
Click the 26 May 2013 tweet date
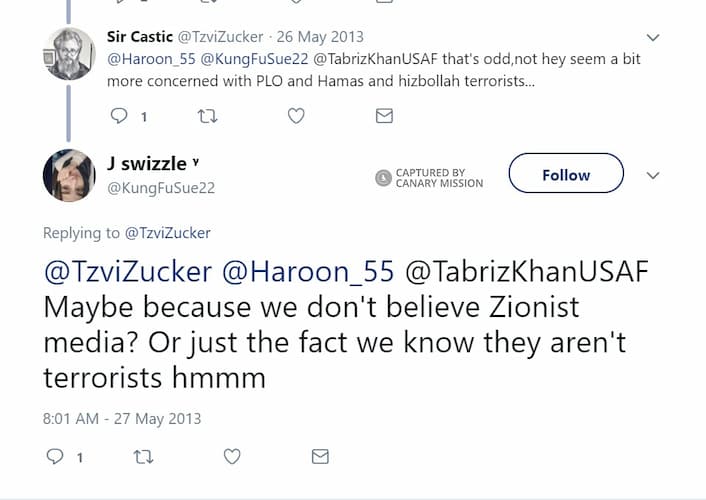click(320, 37)
